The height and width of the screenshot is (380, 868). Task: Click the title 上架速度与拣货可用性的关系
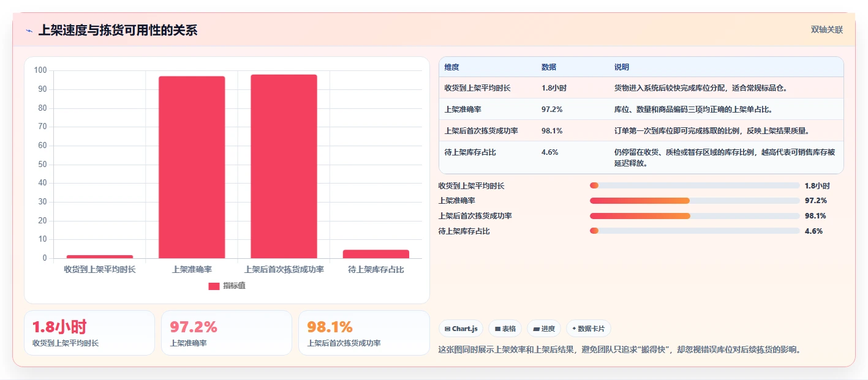click(118, 31)
